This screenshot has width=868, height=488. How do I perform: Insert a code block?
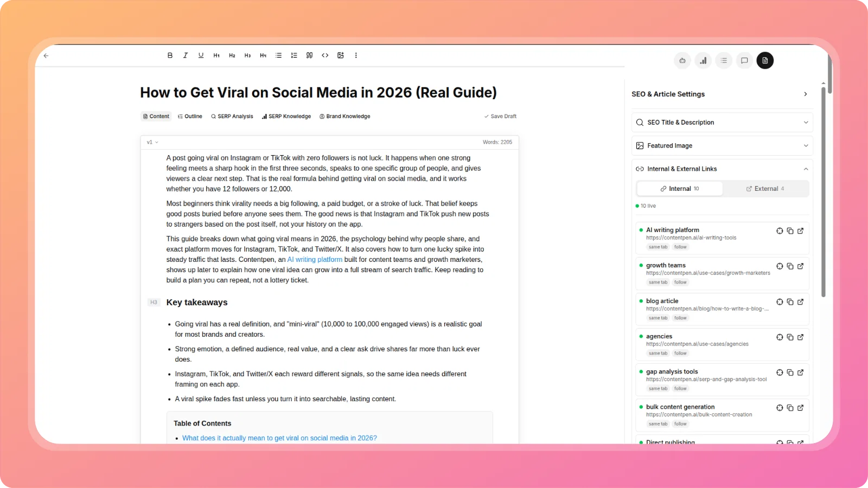[x=325, y=55]
